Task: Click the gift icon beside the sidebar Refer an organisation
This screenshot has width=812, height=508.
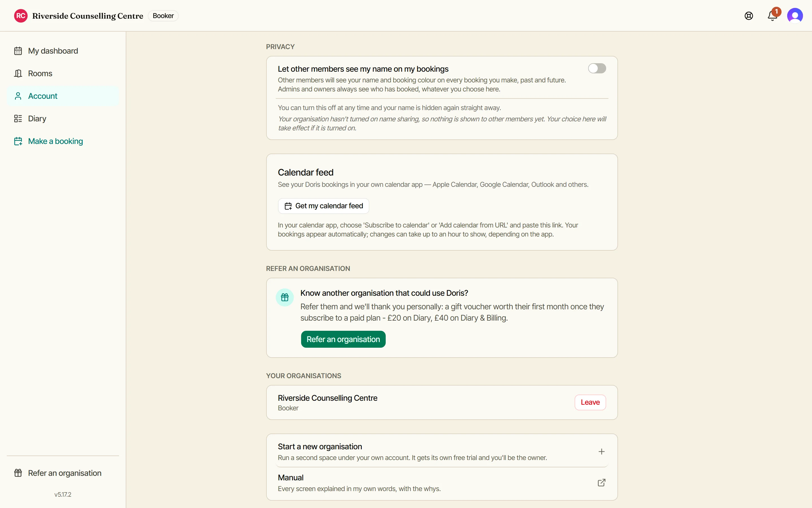Action: [x=18, y=473]
